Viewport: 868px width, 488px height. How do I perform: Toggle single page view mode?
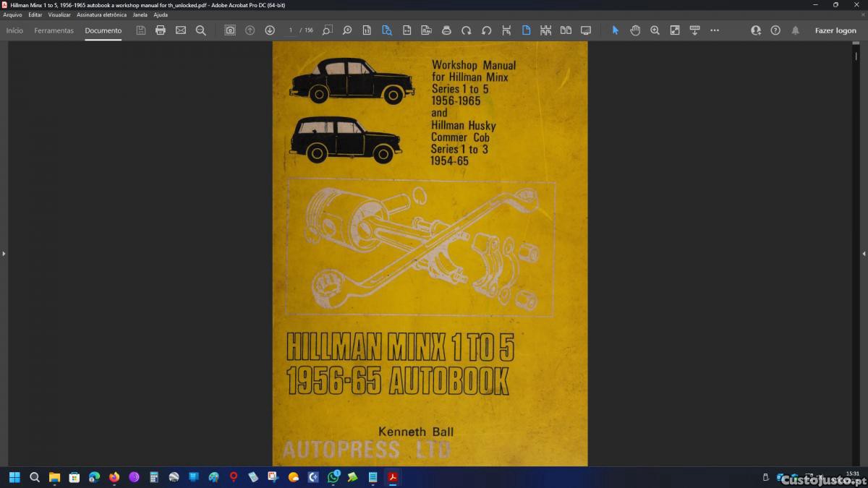(526, 30)
